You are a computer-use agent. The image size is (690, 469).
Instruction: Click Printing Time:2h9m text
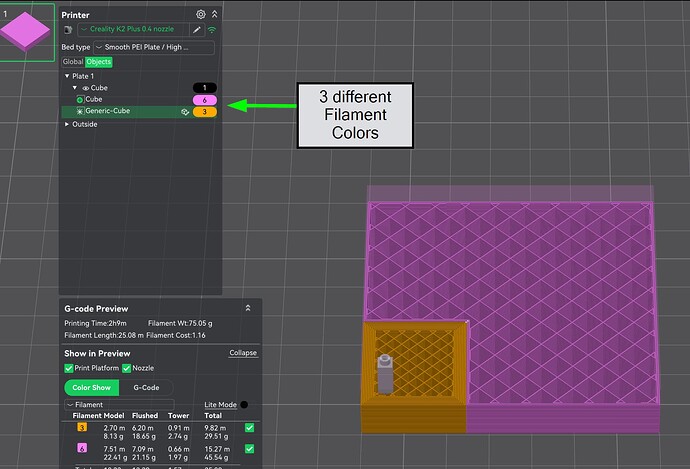[95, 323]
